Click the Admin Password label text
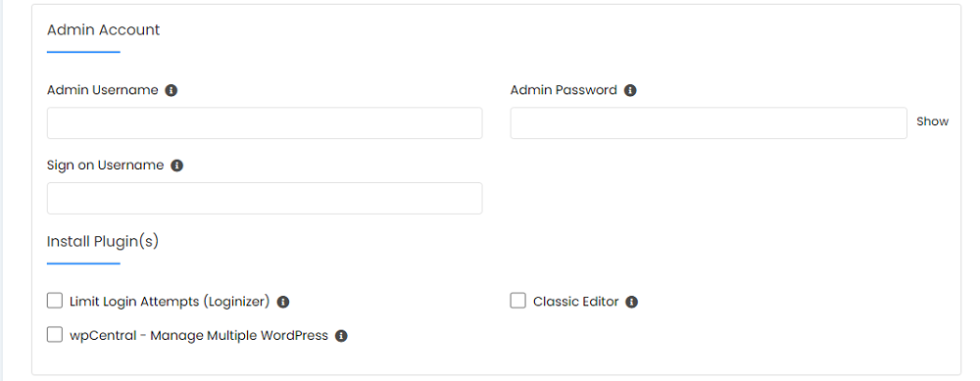The image size is (980, 381). click(x=563, y=90)
